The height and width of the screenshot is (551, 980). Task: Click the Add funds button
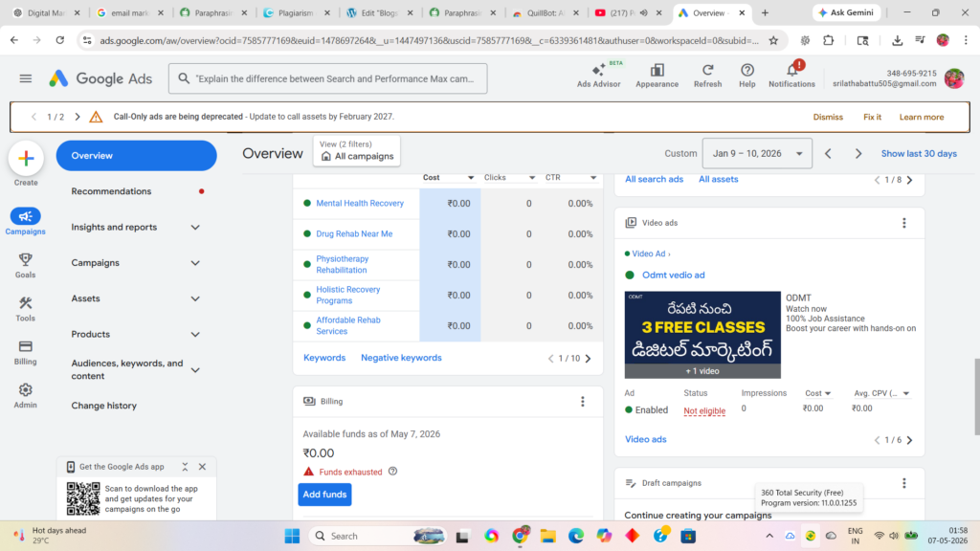pos(325,495)
